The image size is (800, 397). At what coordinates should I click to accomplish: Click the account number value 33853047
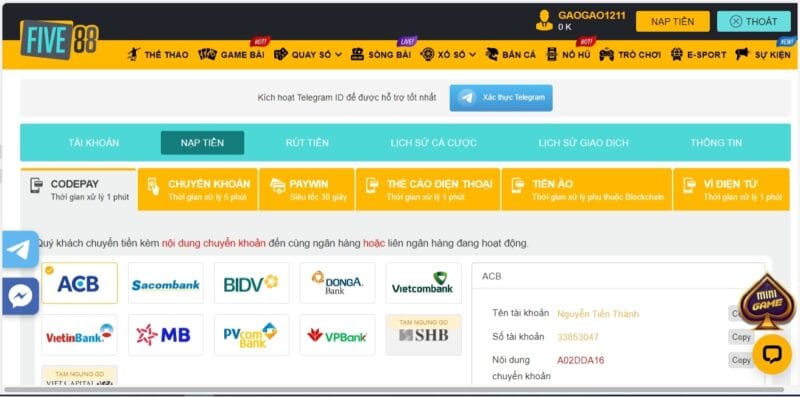click(x=578, y=337)
